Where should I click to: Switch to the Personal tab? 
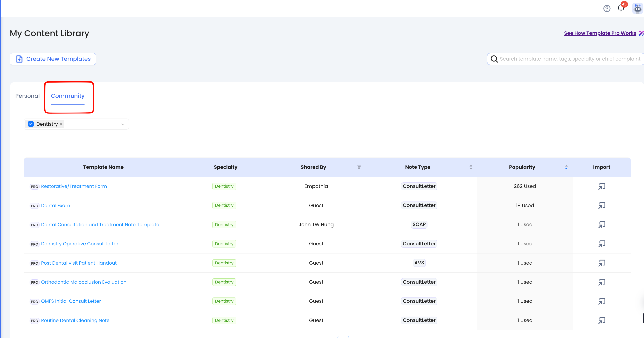tap(27, 96)
